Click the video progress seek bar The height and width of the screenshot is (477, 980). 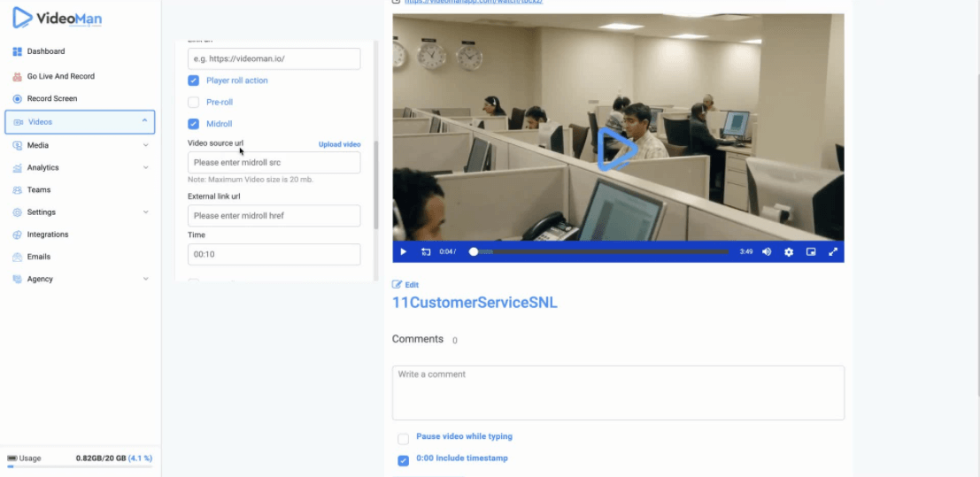(x=602, y=252)
